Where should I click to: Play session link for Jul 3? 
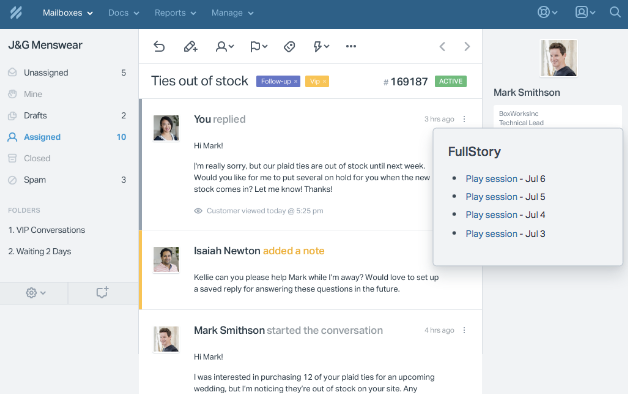(491, 234)
